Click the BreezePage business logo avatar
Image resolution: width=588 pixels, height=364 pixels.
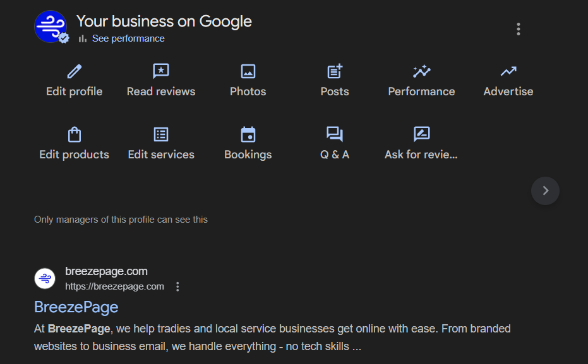click(x=51, y=26)
